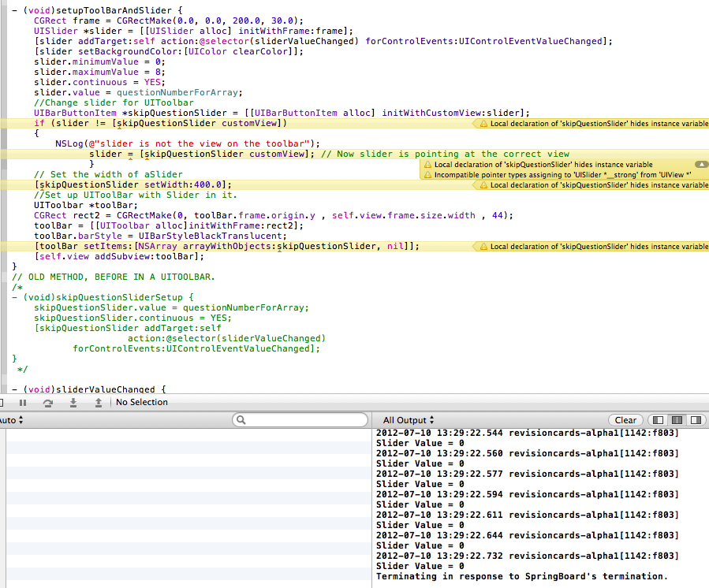Image resolution: width=709 pixels, height=588 pixels.
Task: Click the '//Set up UIToolBar with Slider' comment
Action: point(135,195)
